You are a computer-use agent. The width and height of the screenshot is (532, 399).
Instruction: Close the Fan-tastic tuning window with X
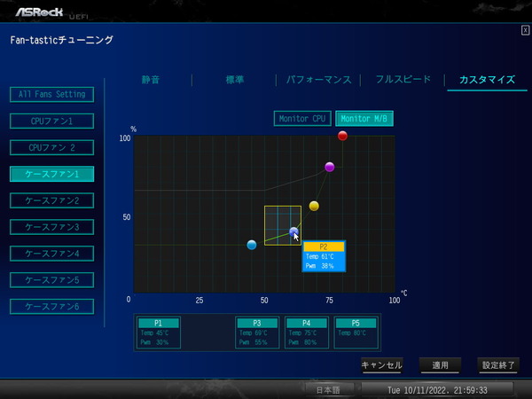tap(525, 30)
